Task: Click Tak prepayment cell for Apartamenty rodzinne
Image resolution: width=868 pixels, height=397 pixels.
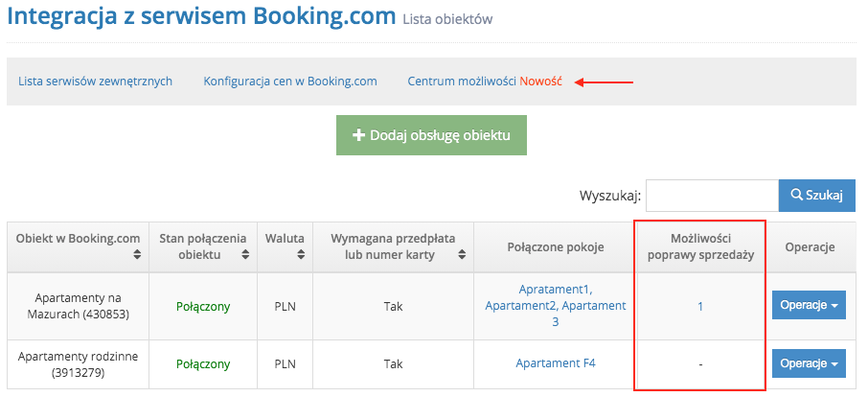Action: tap(393, 364)
